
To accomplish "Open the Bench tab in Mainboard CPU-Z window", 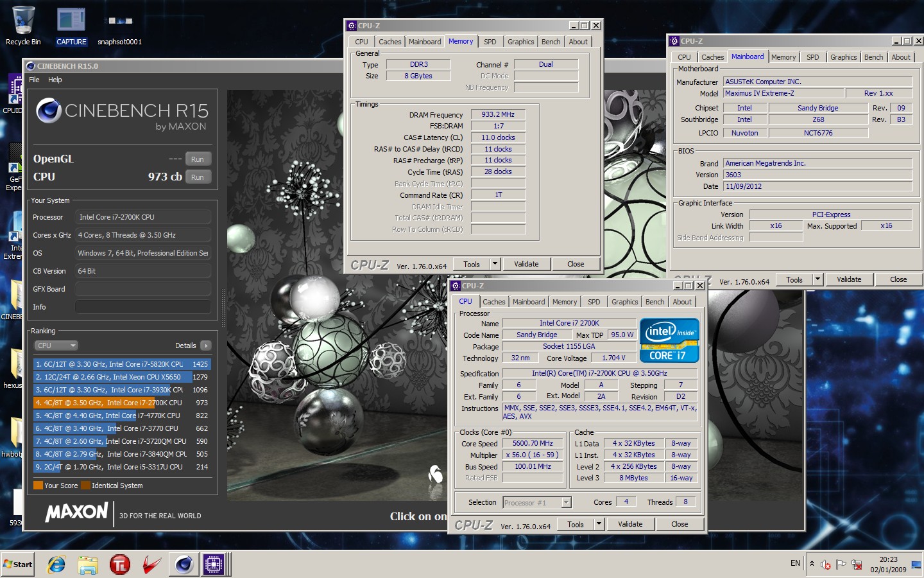I will pos(873,57).
